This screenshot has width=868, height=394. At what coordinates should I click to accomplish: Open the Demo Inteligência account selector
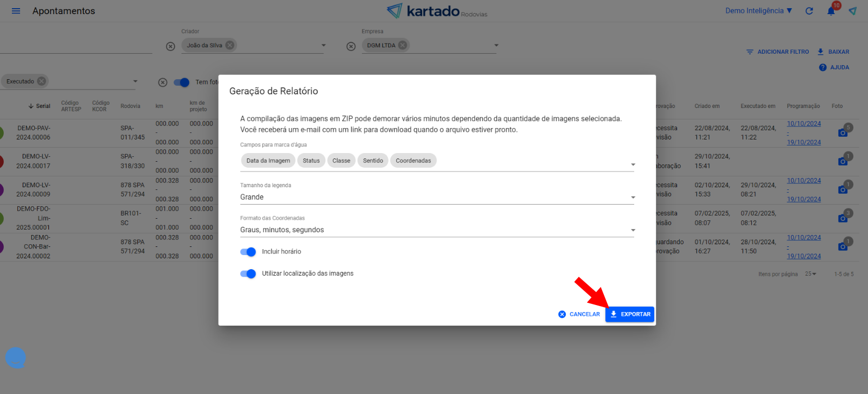(758, 11)
